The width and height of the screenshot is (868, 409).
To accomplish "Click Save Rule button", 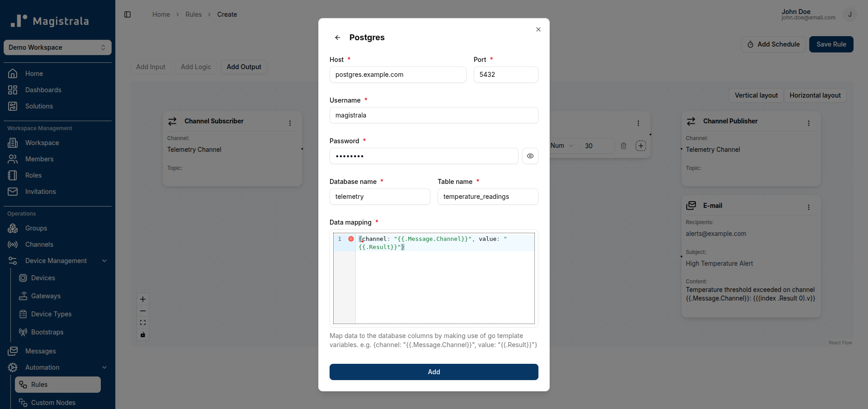I will [x=831, y=44].
